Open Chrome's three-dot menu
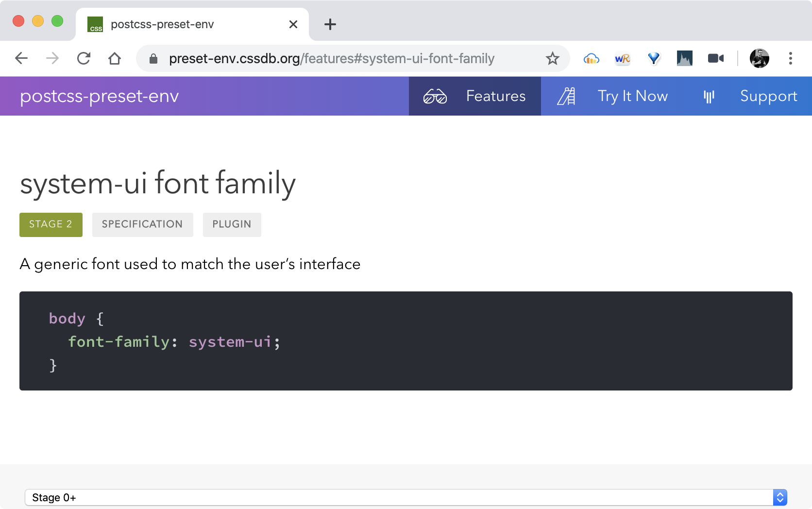The width and height of the screenshot is (812, 509). 791,58
